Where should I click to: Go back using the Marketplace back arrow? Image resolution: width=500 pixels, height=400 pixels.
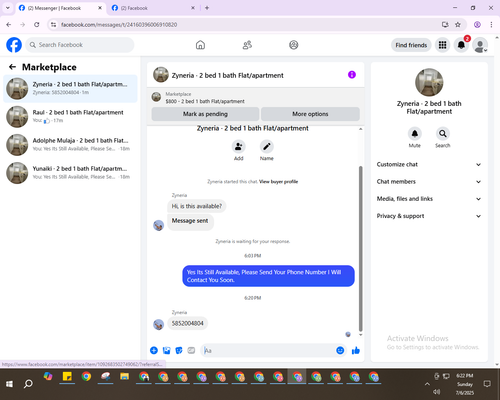point(13,67)
